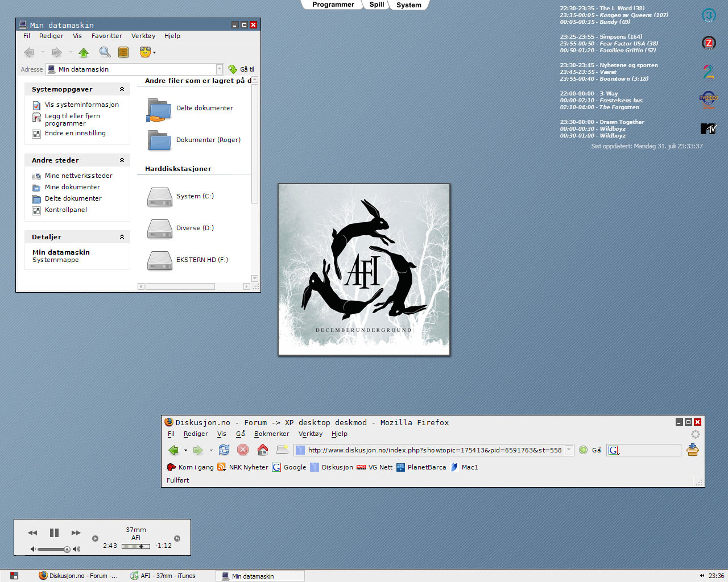
Task: Open the NRK Nyheter bookmark
Action: coord(243,467)
